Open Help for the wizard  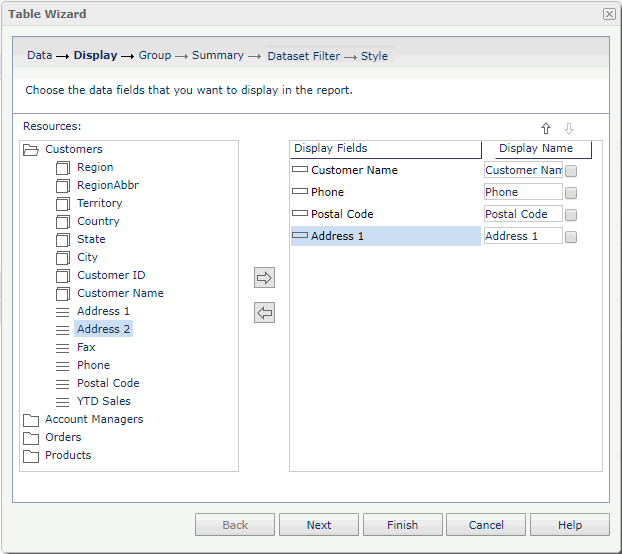click(570, 525)
